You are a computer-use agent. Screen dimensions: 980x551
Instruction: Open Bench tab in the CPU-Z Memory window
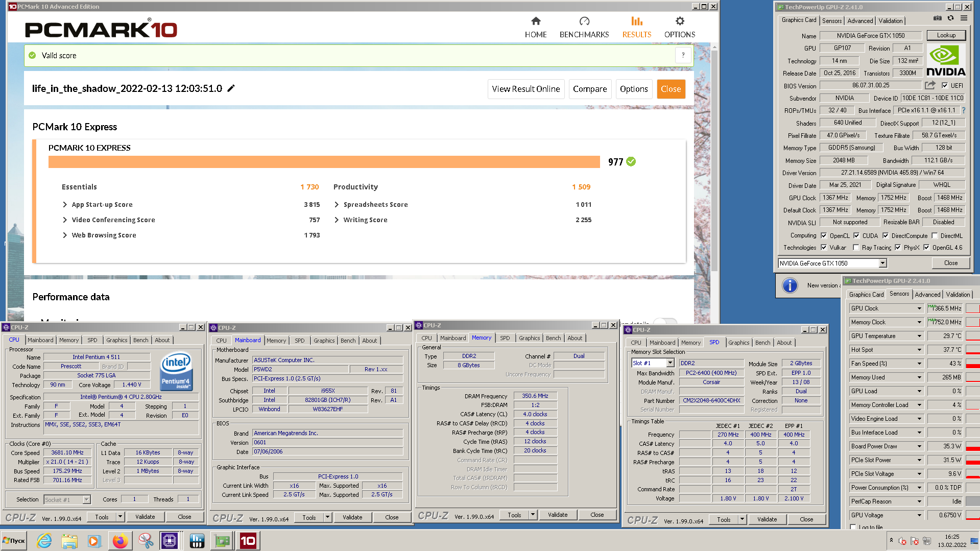tap(553, 338)
